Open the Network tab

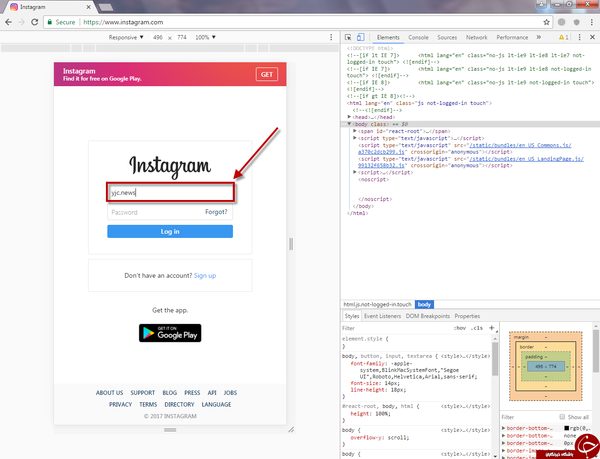pos(476,37)
